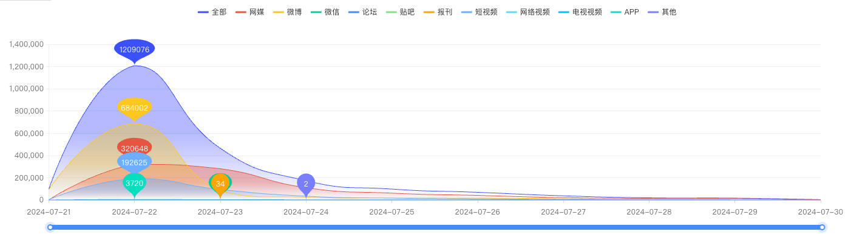Click the 2024-07-23 axis label
Viewport: 868px width, 237px height.
tap(220, 212)
